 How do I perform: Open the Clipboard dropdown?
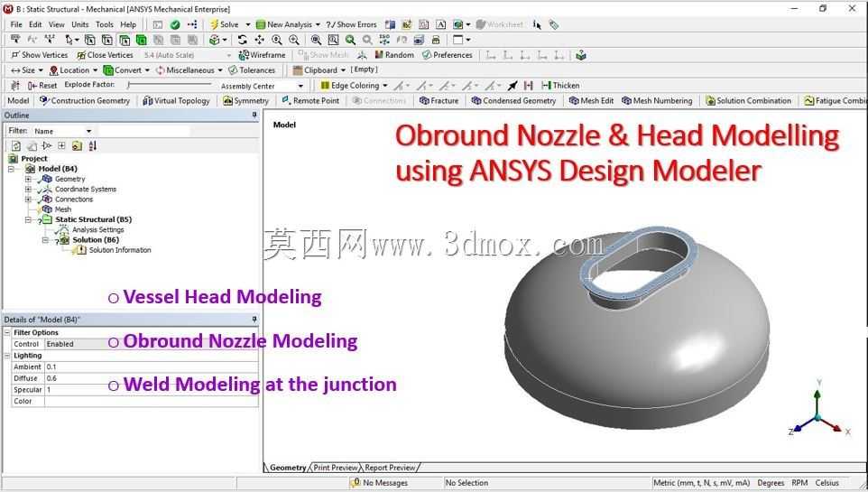click(343, 70)
